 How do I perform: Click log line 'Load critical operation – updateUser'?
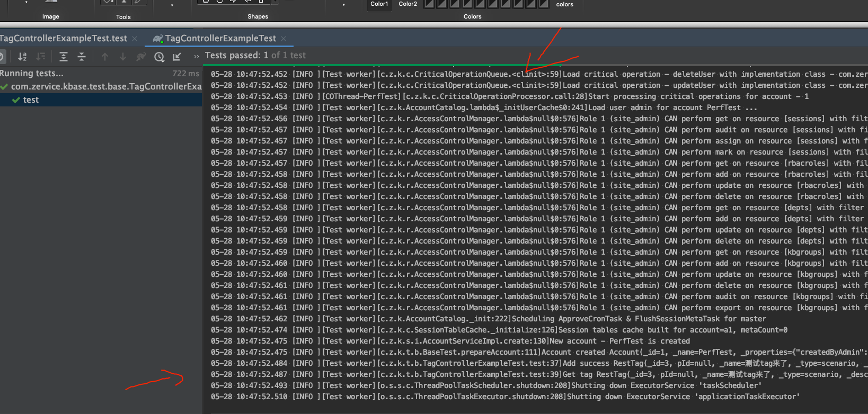point(539,85)
